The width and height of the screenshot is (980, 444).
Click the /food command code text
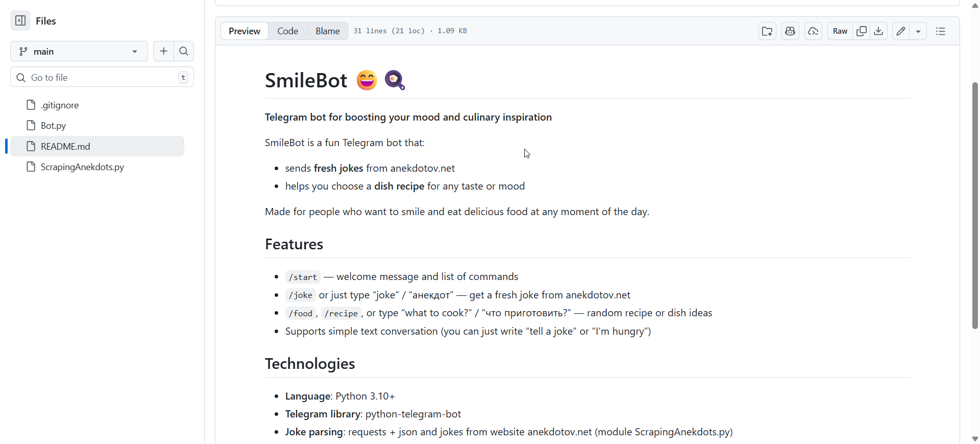coord(301,314)
